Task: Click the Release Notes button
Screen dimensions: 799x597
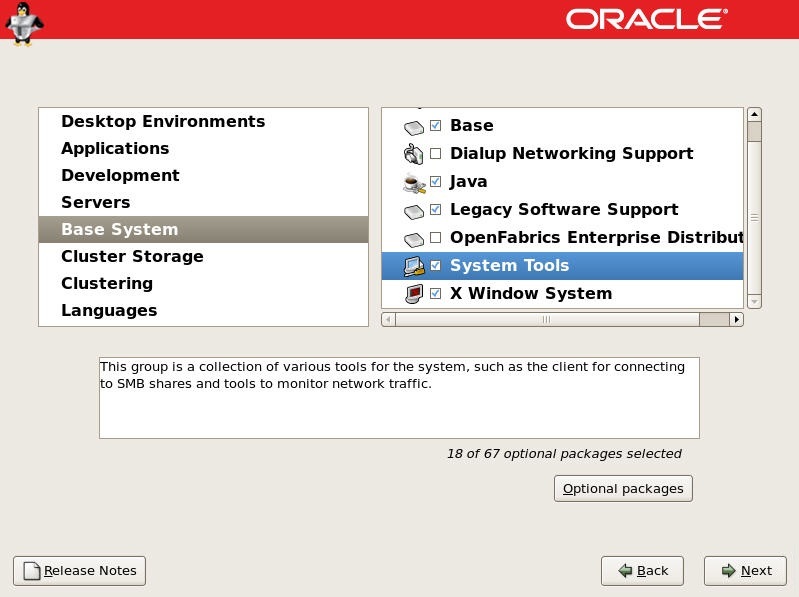Action: pos(79,571)
